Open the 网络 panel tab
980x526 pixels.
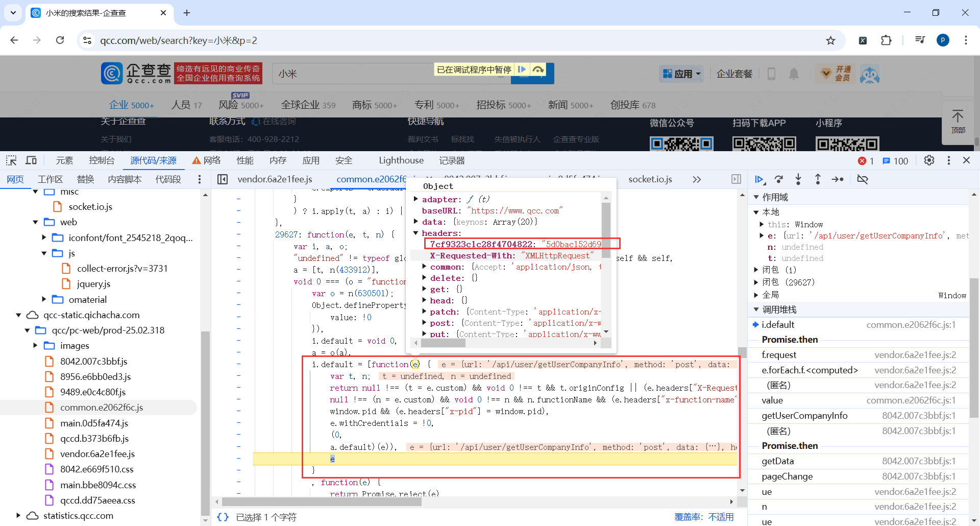pyautogui.click(x=207, y=160)
